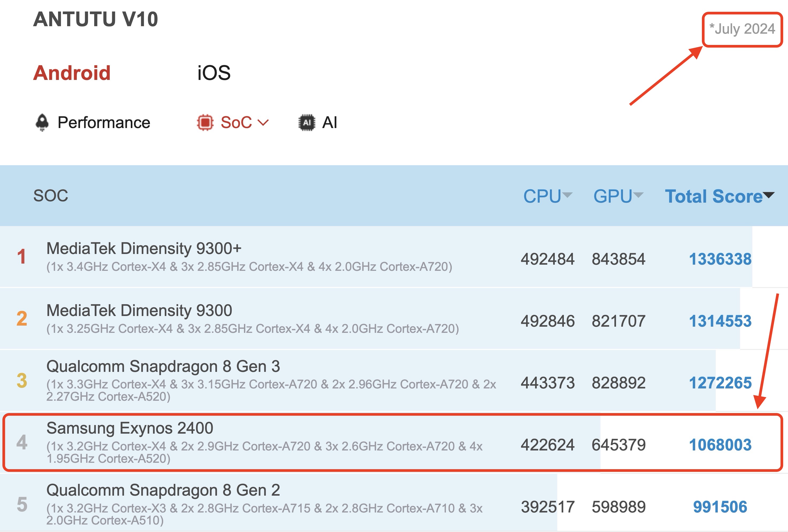Viewport: 788px width, 532px height.
Task: Click Exynos 2400 total score 1068003
Action: (x=720, y=445)
